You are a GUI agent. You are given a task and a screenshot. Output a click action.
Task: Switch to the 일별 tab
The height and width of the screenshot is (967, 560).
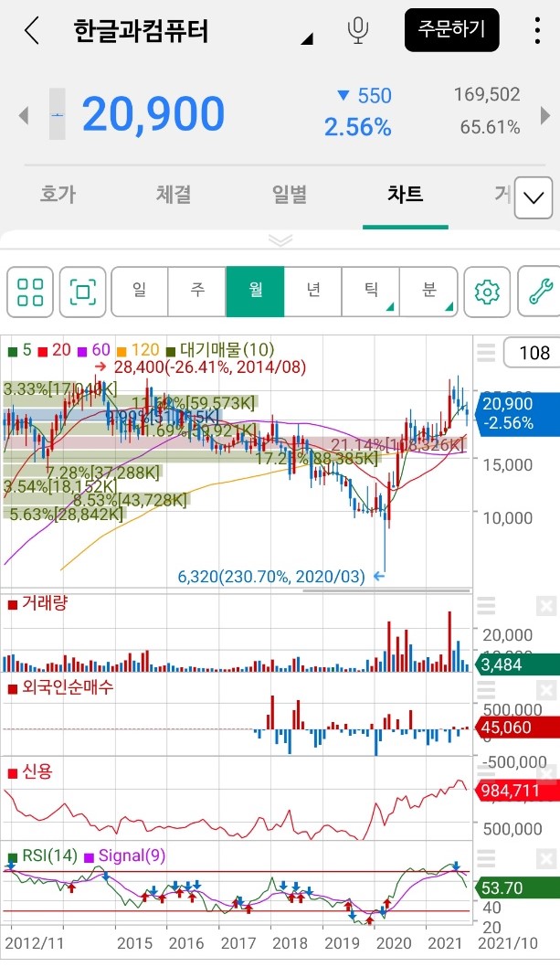(x=290, y=195)
